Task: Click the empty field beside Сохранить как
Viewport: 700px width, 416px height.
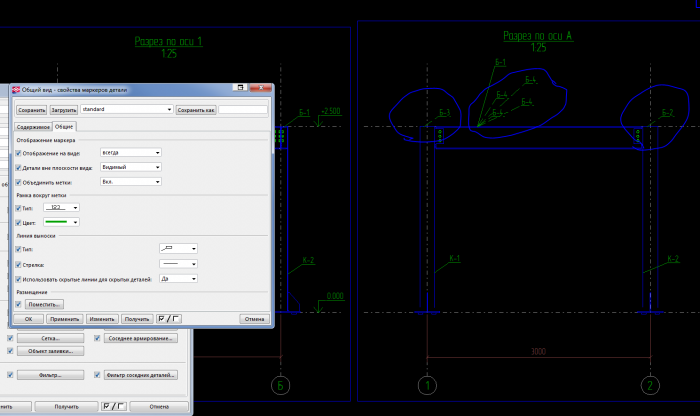Action: (243, 109)
